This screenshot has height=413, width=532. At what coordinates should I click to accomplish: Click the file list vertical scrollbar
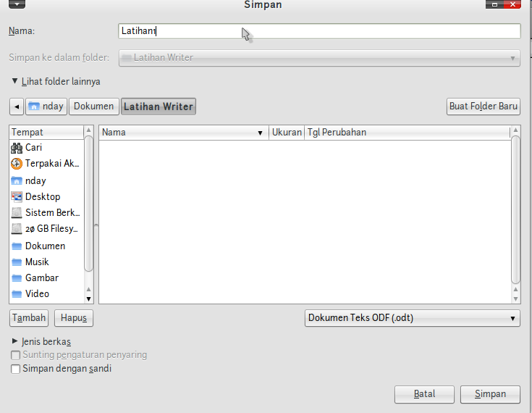click(x=515, y=209)
